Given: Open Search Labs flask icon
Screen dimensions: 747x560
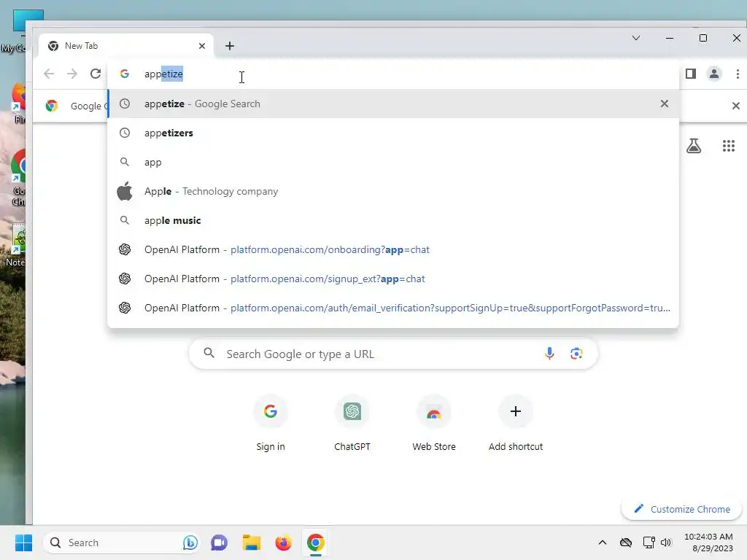Looking at the screenshot, I should pyautogui.click(x=694, y=146).
